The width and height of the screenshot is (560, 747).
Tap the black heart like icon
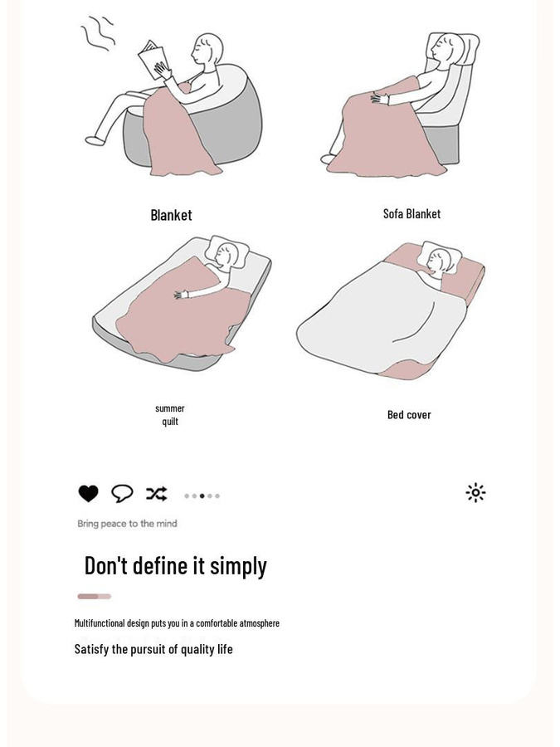coord(88,493)
